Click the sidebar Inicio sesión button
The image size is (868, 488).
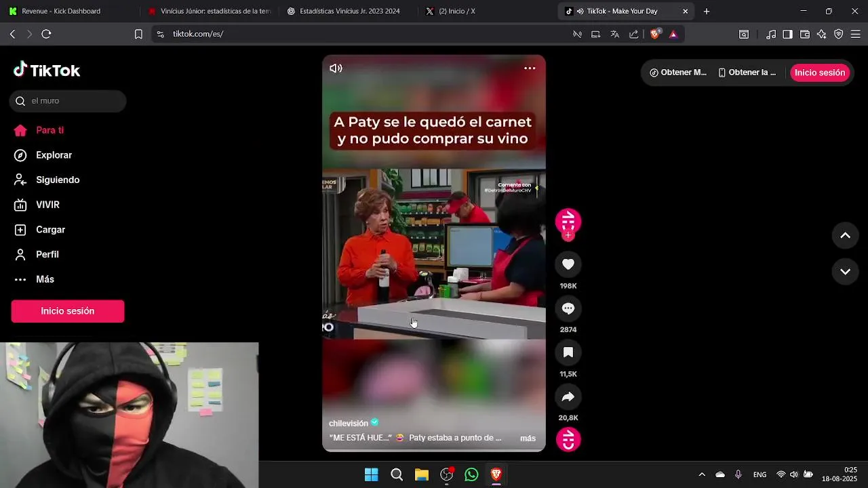pos(68,311)
